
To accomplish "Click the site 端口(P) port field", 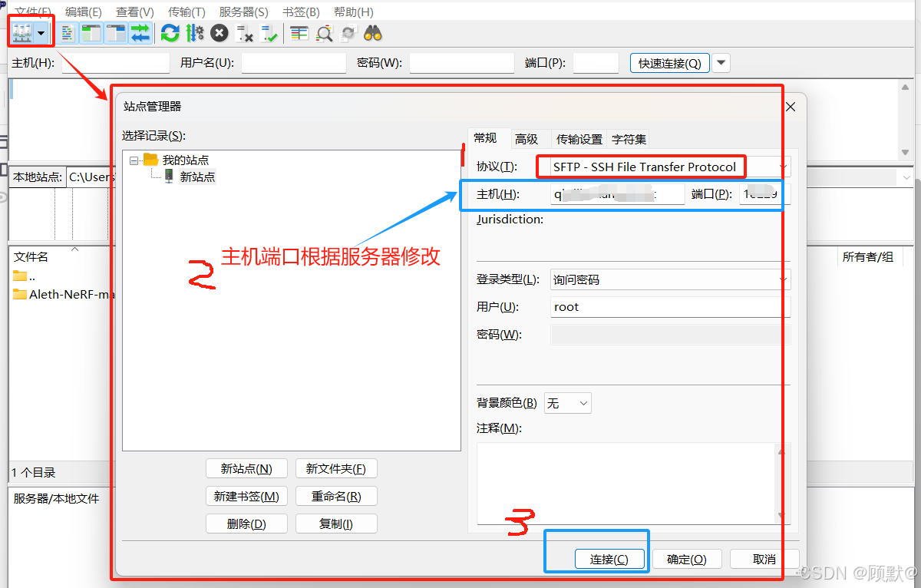I will pyautogui.click(x=764, y=195).
